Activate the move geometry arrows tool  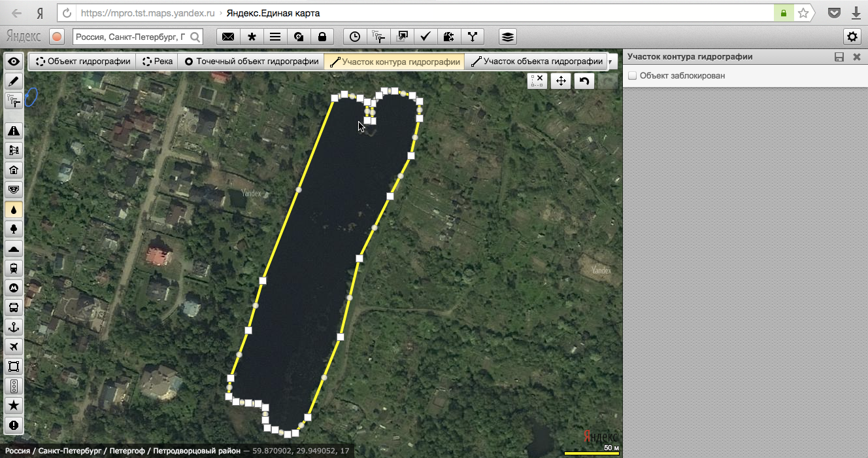tap(561, 81)
